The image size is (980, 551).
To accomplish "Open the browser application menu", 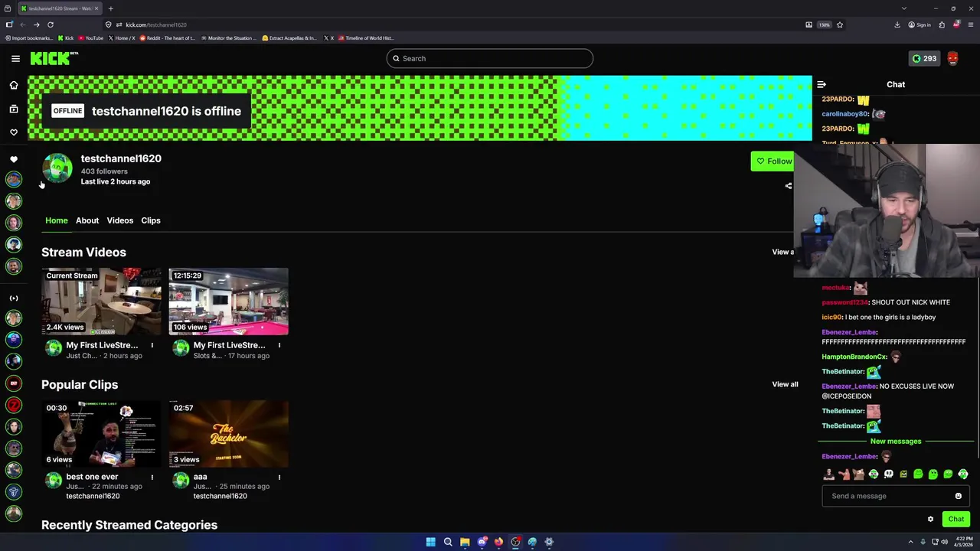I will pyautogui.click(x=970, y=24).
